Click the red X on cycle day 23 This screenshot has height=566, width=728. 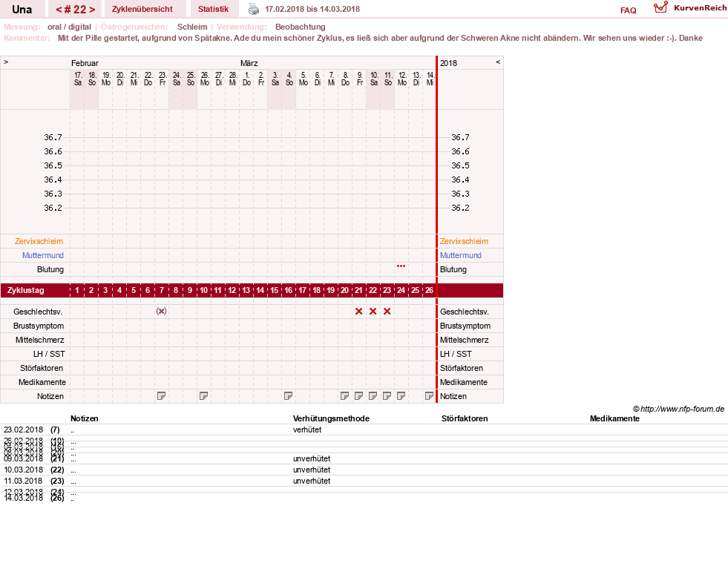point(387,312)
